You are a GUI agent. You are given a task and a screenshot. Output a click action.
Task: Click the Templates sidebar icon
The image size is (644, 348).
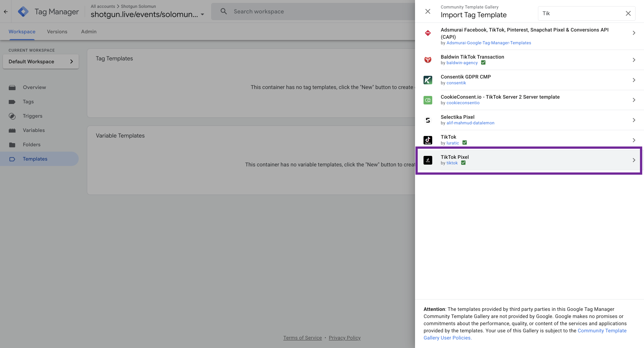(12, 159)
